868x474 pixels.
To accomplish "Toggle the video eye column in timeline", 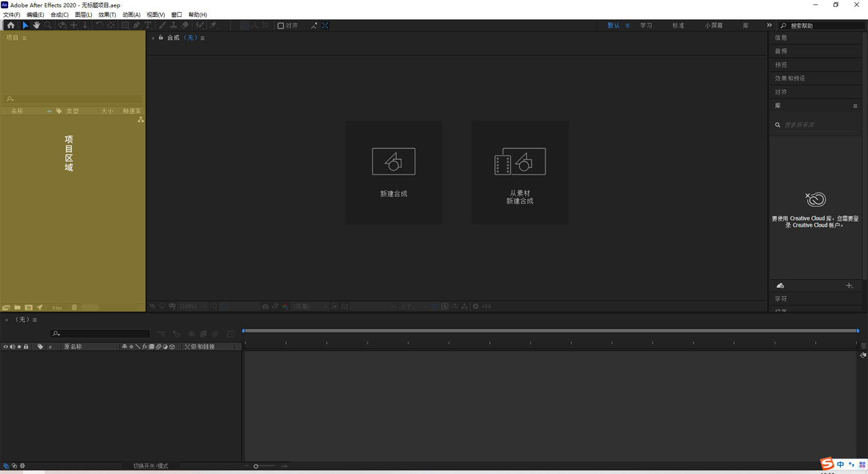I will 6,347.
